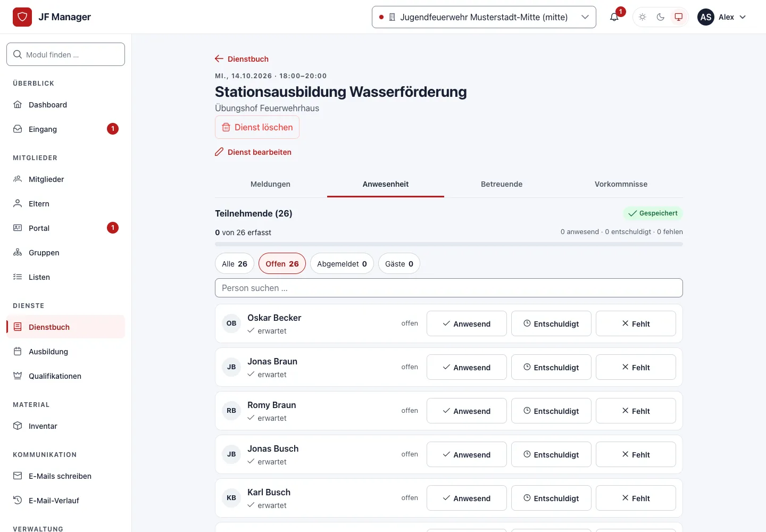Mark Karl Busch as Entschuldigt
This screenshot has width=766, height=532.
tap(551, 498)
